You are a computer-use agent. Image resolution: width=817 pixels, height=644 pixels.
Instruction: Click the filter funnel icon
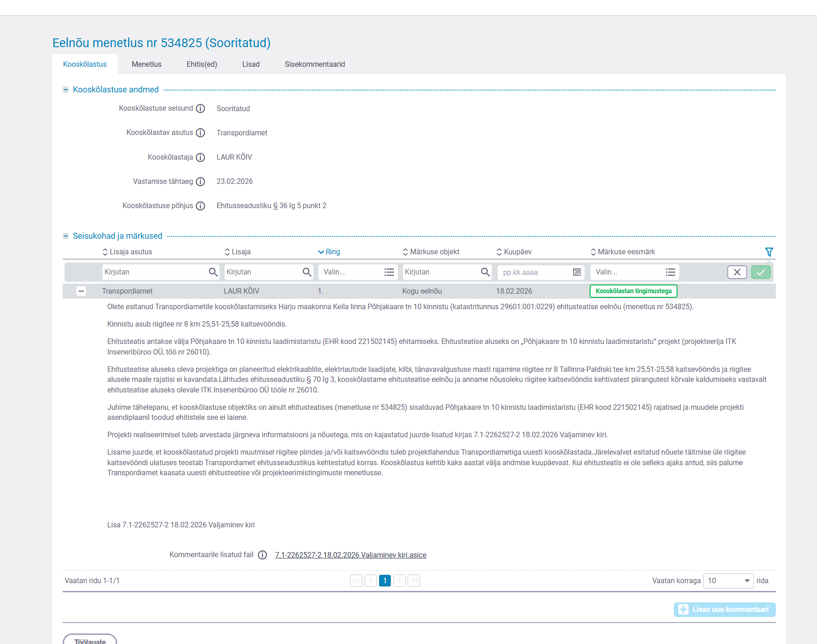[769, 252]
